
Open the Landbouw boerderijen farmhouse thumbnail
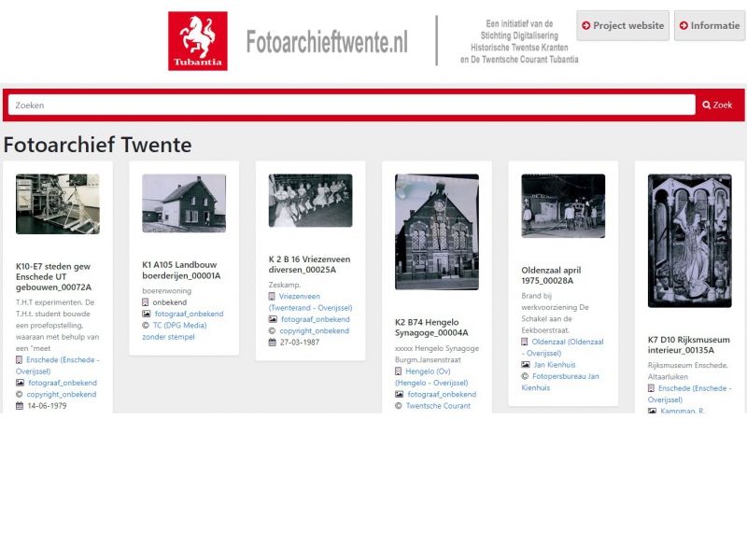click(x=184, y=203)
